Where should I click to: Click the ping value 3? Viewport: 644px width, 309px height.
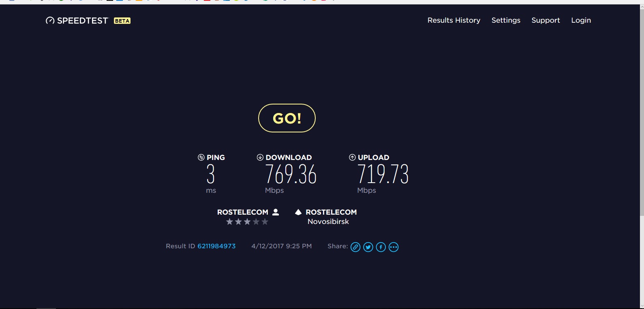click(211, 174)
